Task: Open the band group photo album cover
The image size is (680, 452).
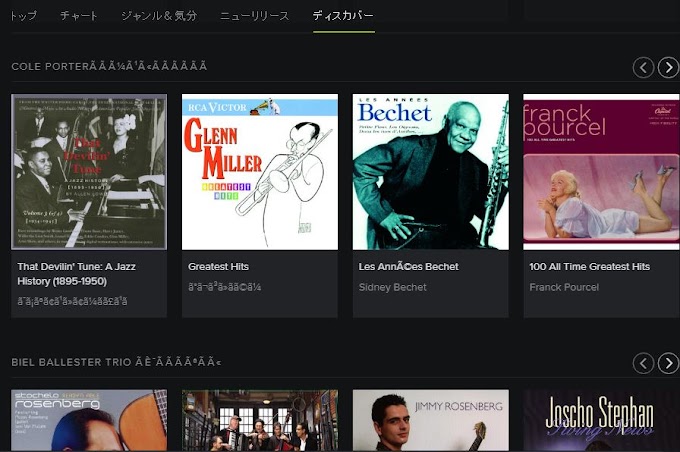Action: [260, 420]
